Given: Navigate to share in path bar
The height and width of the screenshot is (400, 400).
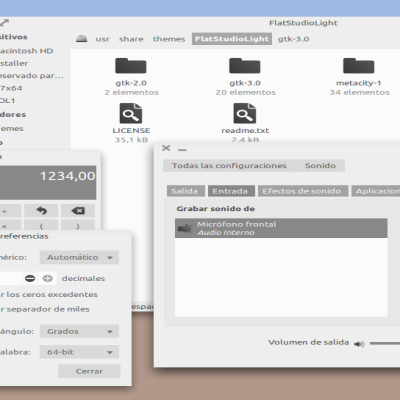Looking at the screenshot, I should tap(131, 39).
